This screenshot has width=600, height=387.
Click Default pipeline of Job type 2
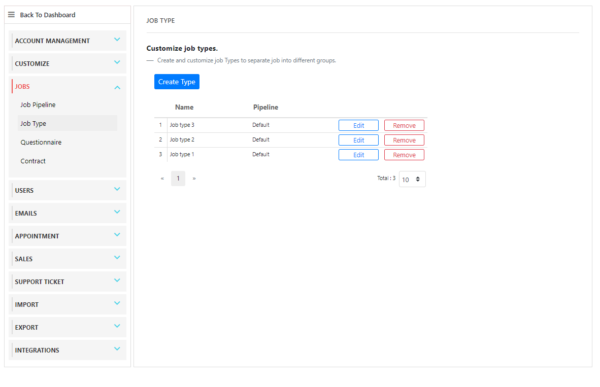261,140
